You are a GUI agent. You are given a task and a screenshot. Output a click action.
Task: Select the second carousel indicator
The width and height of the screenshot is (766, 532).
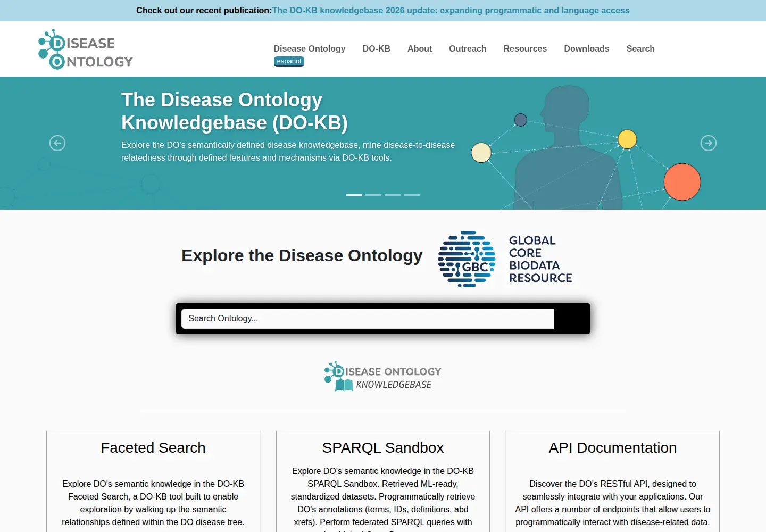pos(373,195)
